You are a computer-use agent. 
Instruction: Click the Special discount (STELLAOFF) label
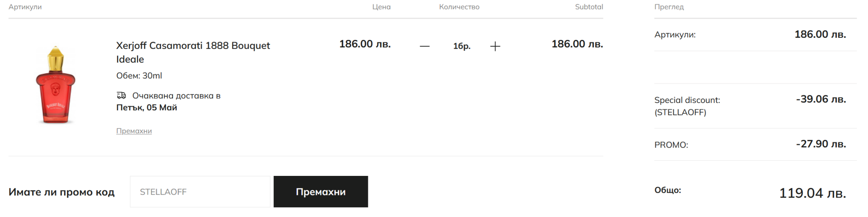point(687,106)
